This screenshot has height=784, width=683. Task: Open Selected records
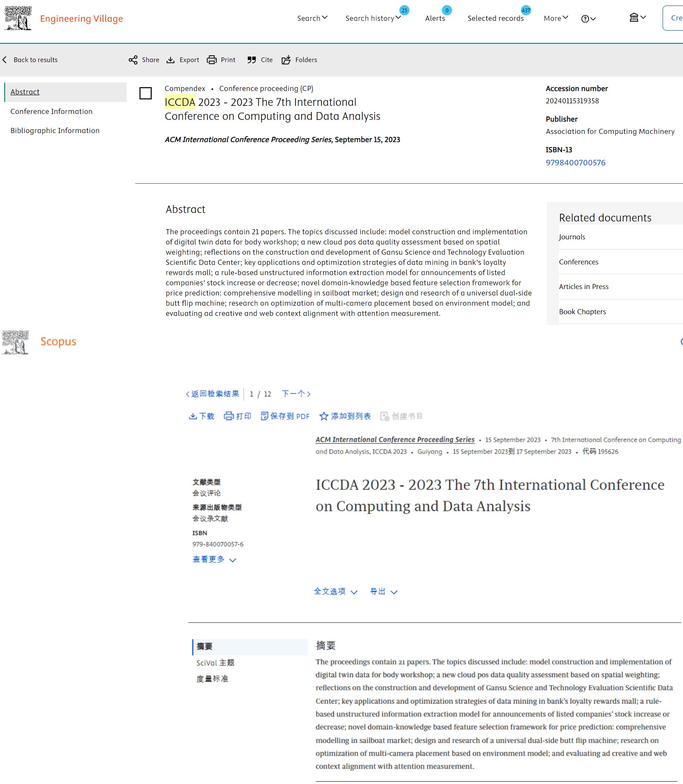pos(495,18)
